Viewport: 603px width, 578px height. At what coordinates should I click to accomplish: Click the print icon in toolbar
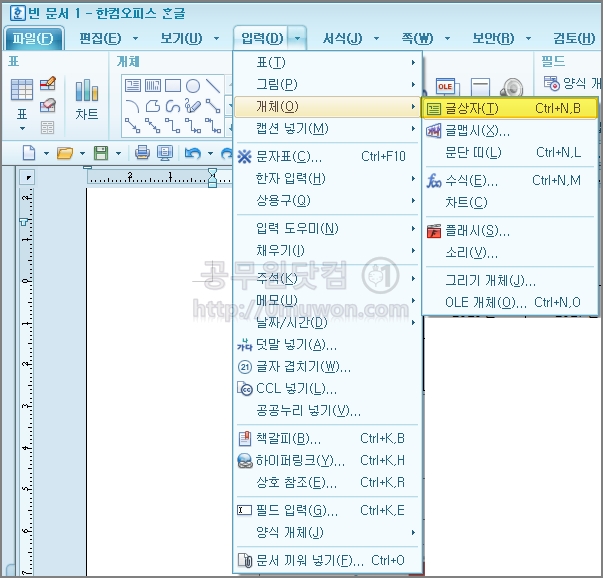142,153
